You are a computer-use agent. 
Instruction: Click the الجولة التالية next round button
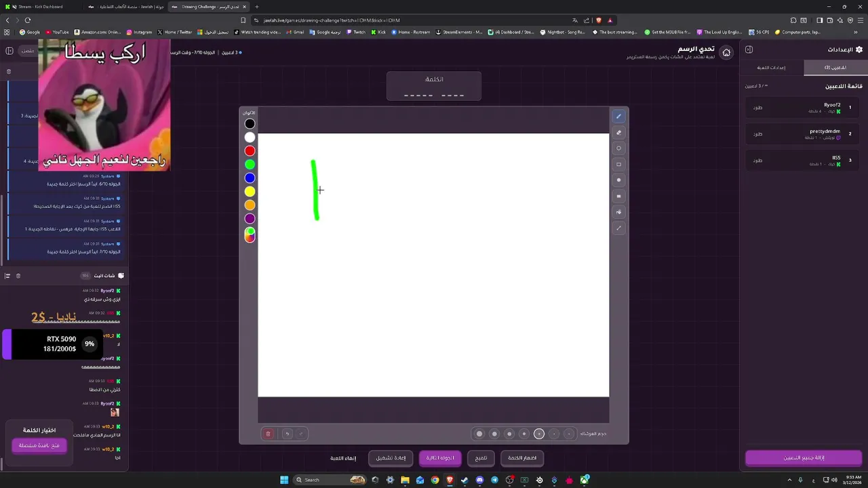pos(440,458)
